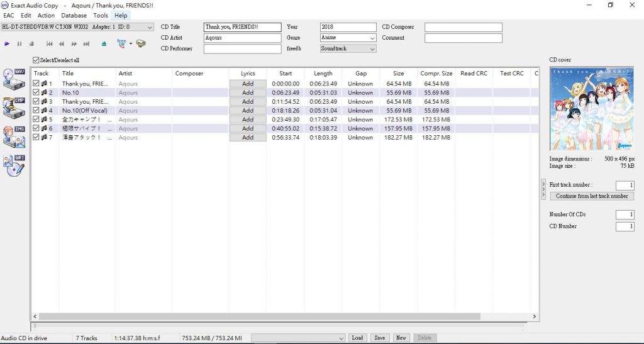Click the CD Artist field containing Aqours
Viewport: 644px width, 344px height.
tap(242, 38)
